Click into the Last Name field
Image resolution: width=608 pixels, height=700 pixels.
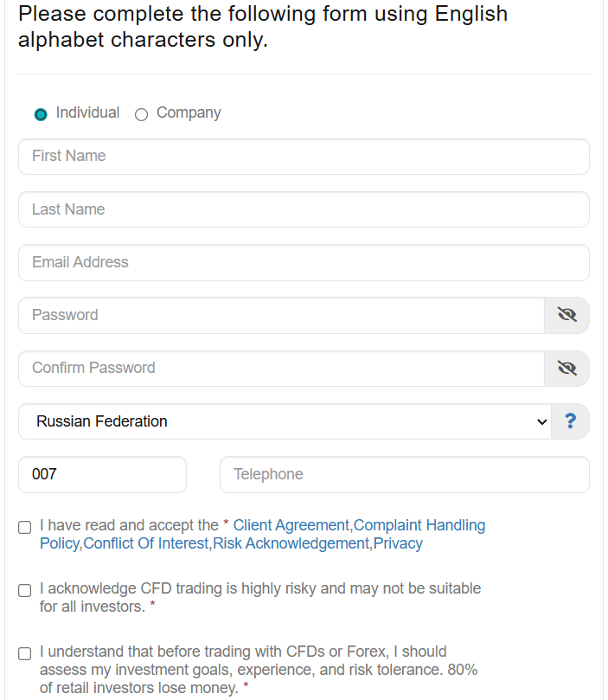(x=303, y=209)
